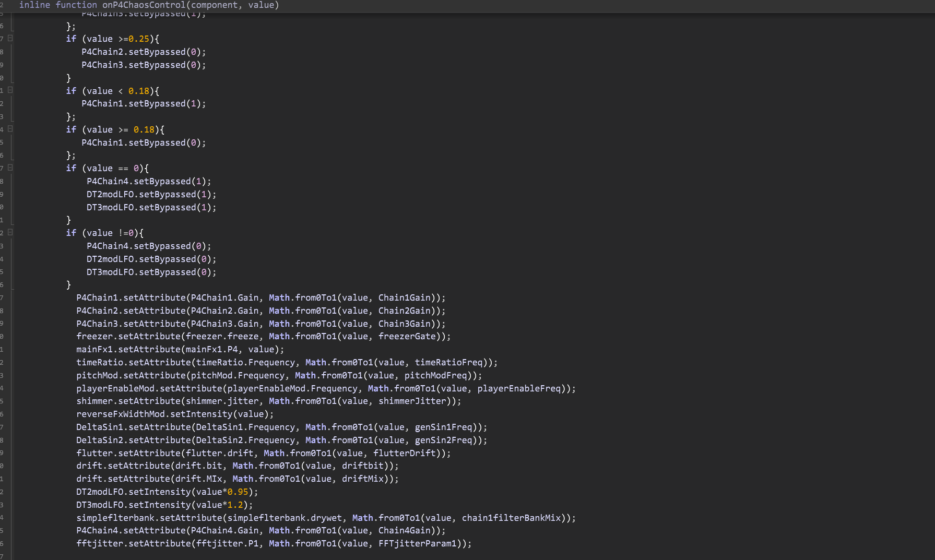Click the 0.18 literal in 'value < 0.18'
This screenshot has height=560, width=935.
click(x=138, y=91)
